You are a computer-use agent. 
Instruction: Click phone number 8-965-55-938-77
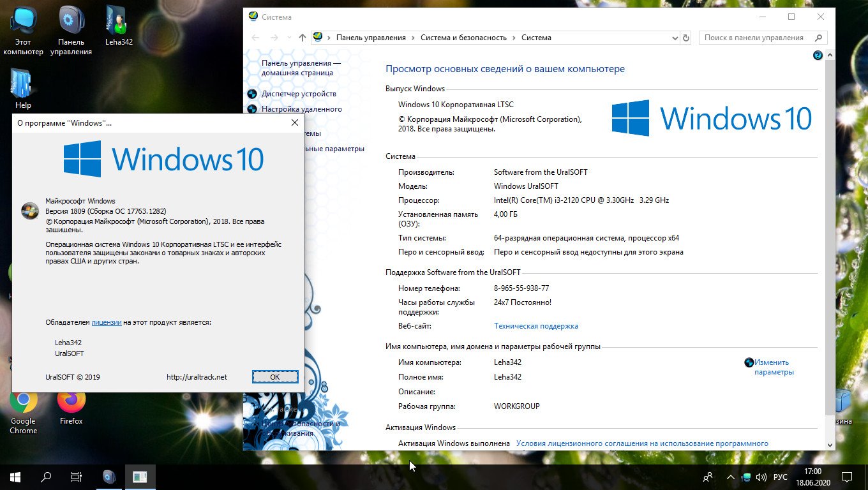coord(521,288)
